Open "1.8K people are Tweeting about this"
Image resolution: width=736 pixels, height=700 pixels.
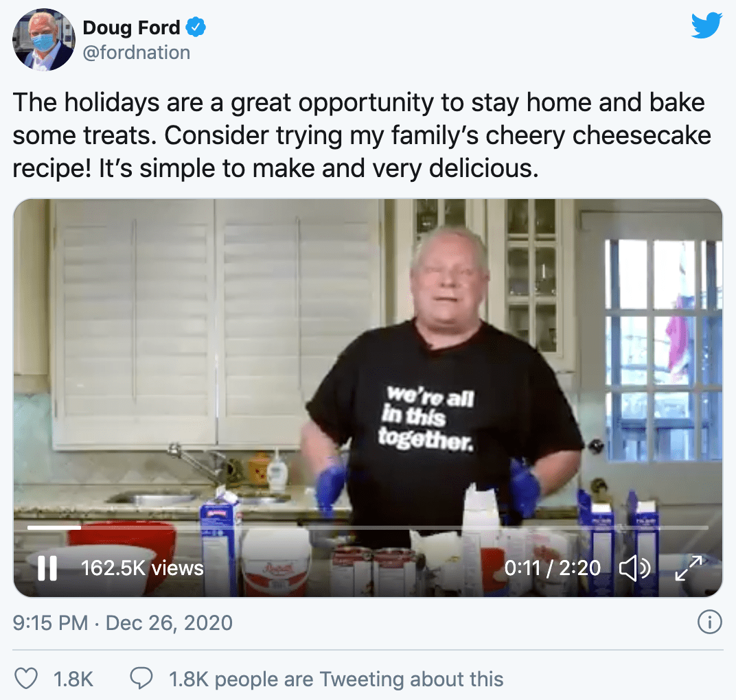(x=336, y=679)
